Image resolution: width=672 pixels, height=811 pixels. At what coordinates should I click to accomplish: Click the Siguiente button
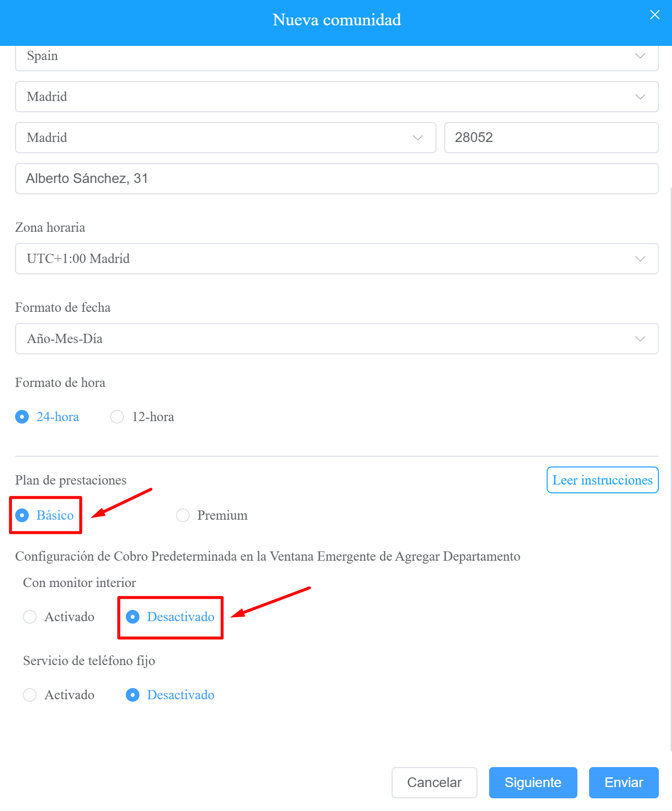(533, 783)
